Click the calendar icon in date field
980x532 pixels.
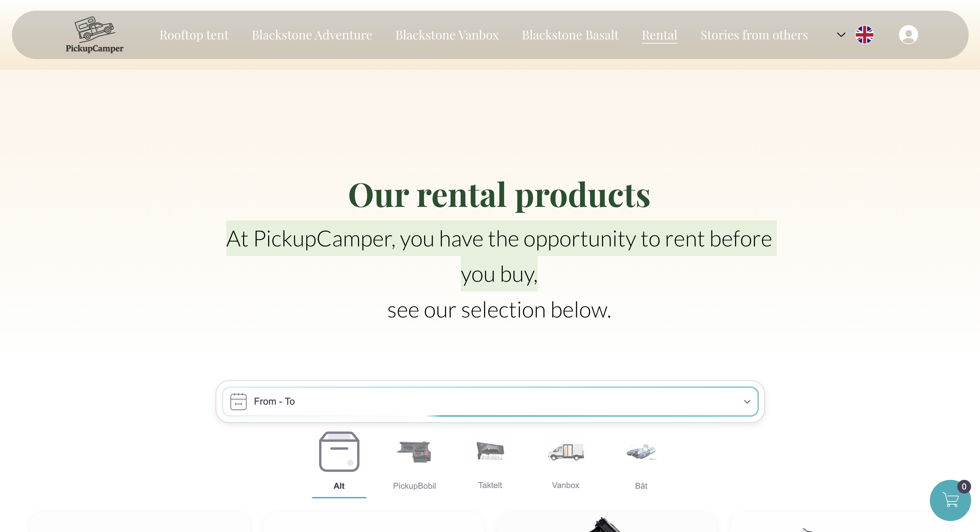(239, 401)
